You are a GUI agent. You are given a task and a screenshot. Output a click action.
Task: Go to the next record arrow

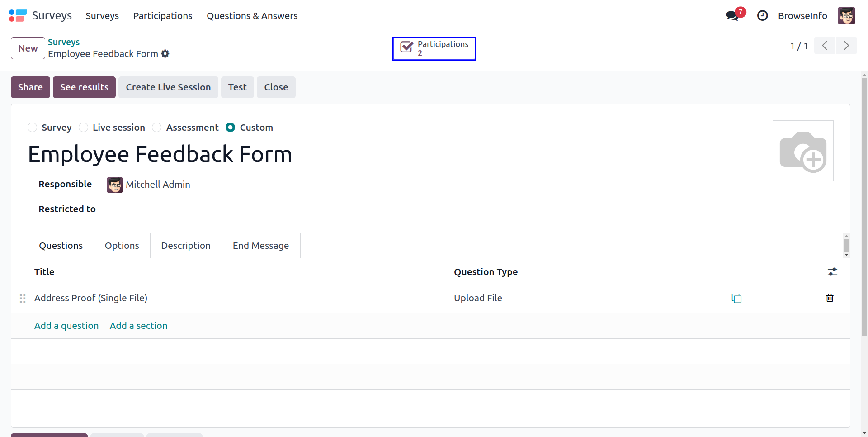(846, 46)
